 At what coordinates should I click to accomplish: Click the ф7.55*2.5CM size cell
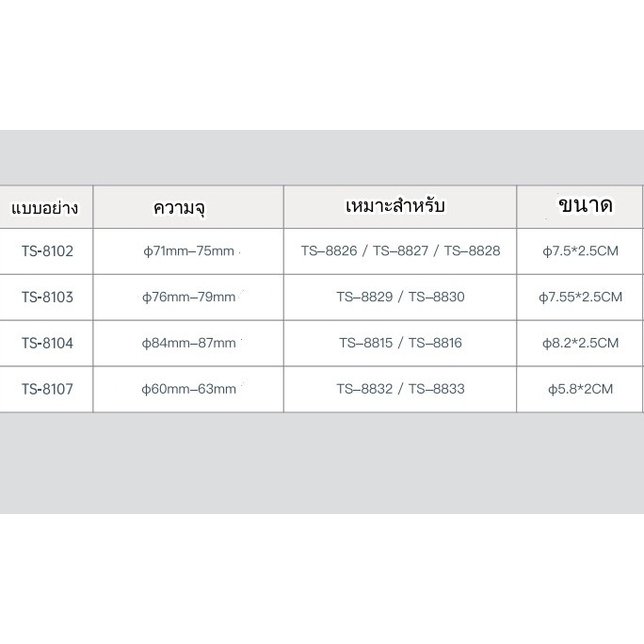[x=580, y=298]
